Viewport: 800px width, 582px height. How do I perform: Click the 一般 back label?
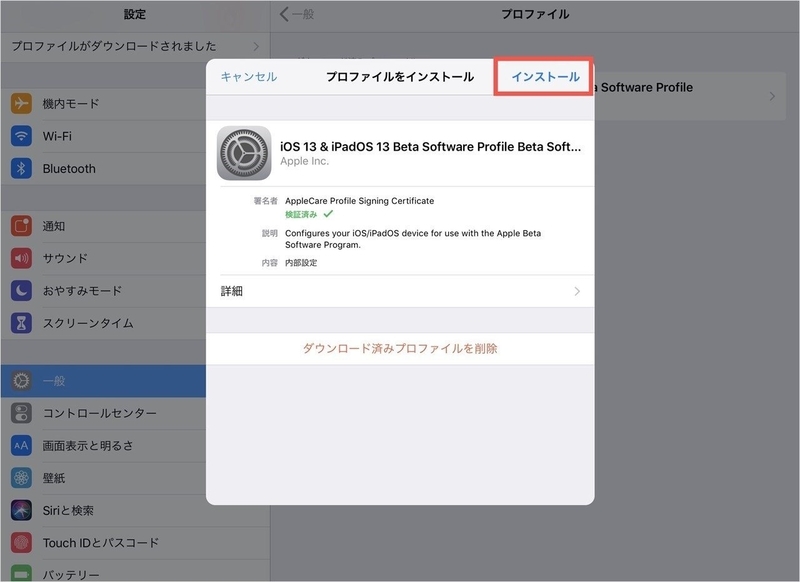(x=303, y=14)
